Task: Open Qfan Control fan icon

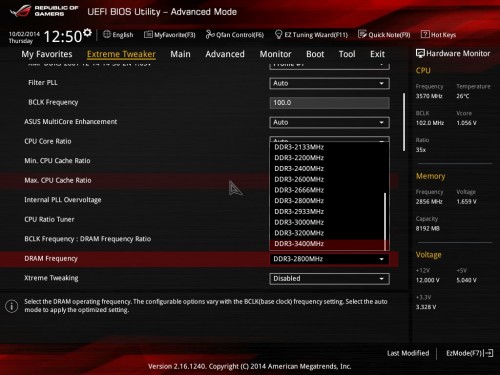Action: tap(210, 34)
